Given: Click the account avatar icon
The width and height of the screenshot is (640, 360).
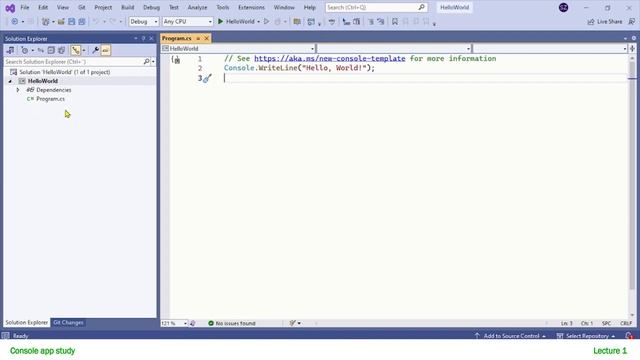Looking at the screenshot, I should [563, 7].
